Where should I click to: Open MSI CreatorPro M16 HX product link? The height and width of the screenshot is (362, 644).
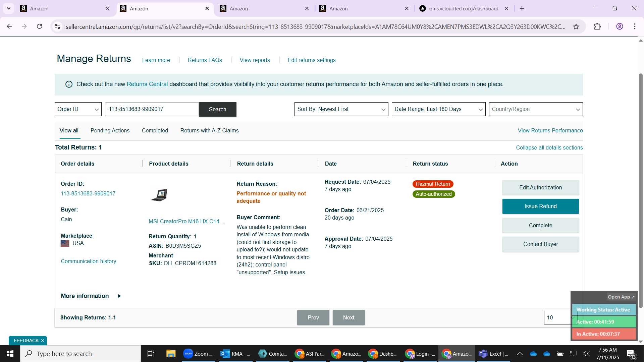click(186, 222)
